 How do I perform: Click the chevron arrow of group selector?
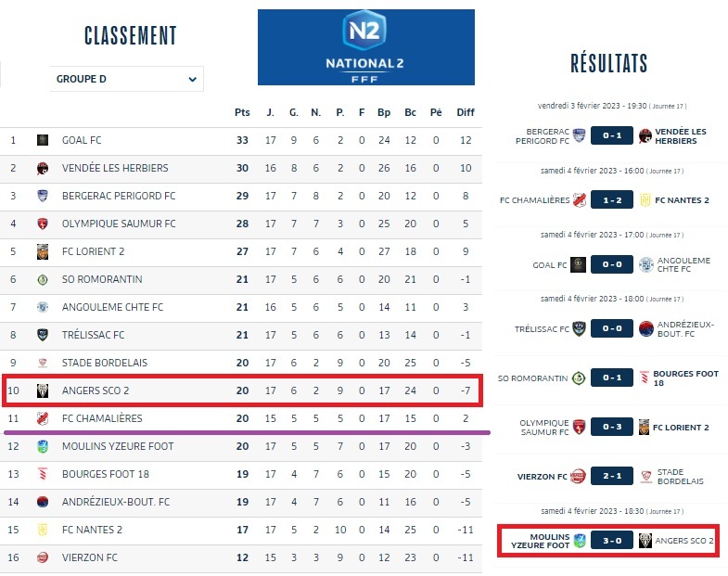point(193,79)
